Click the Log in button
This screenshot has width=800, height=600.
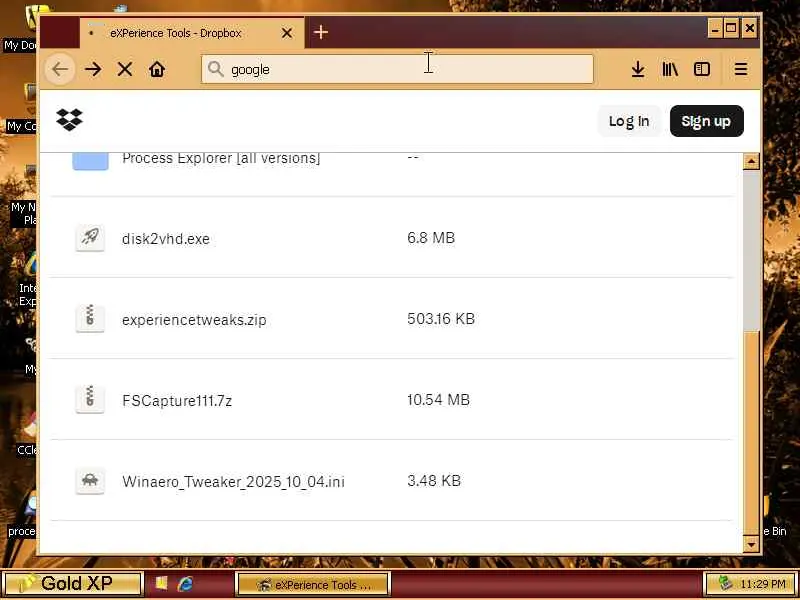629,121
